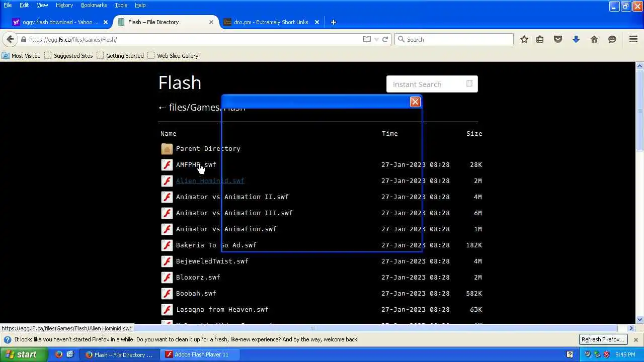This screenshot has width=644, height=362.
Task: Open the Parent Directory folder icon
Action: tap(167, 149)
